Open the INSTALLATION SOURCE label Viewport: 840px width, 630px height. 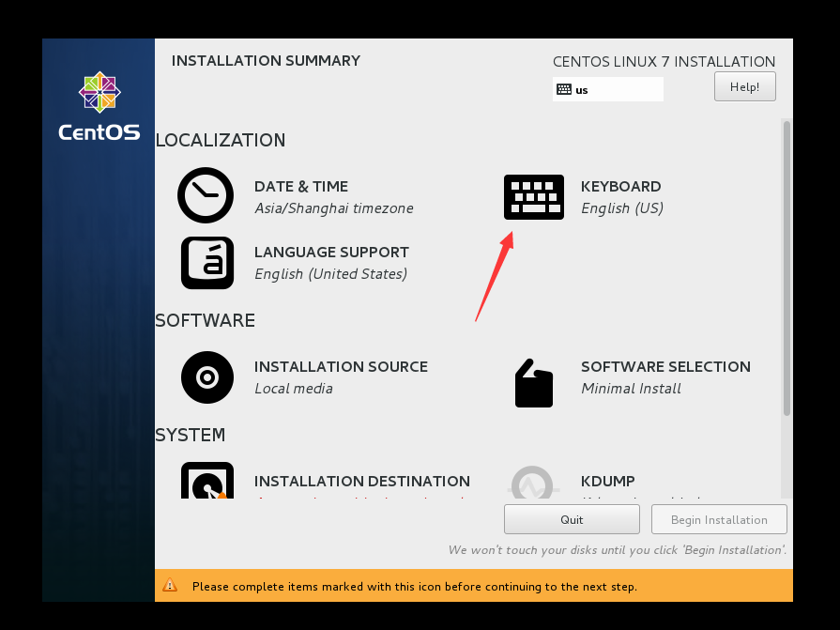tap(342, 367)
